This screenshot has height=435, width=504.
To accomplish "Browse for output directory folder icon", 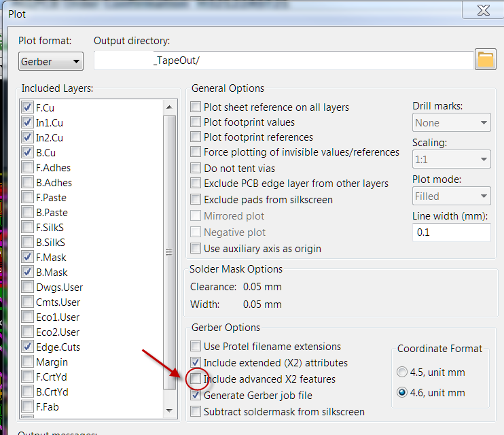I will coord(486,60).
